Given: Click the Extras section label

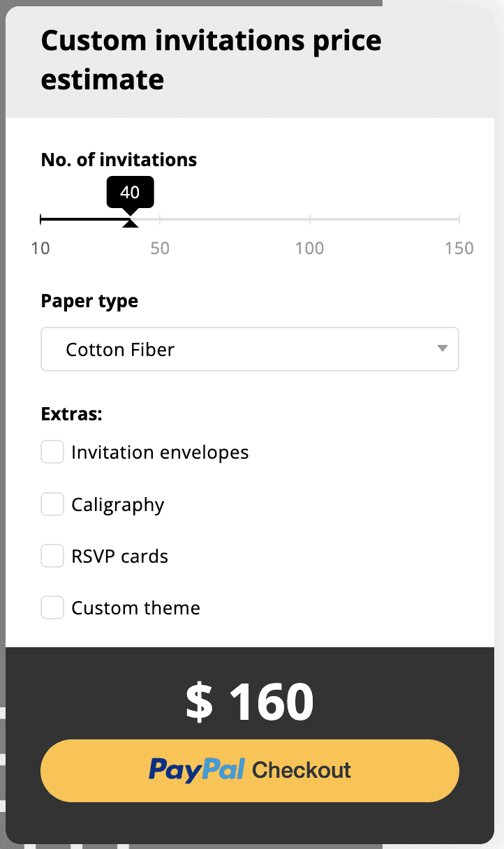Looking at the screenshot, I should (x=71, y=414).
